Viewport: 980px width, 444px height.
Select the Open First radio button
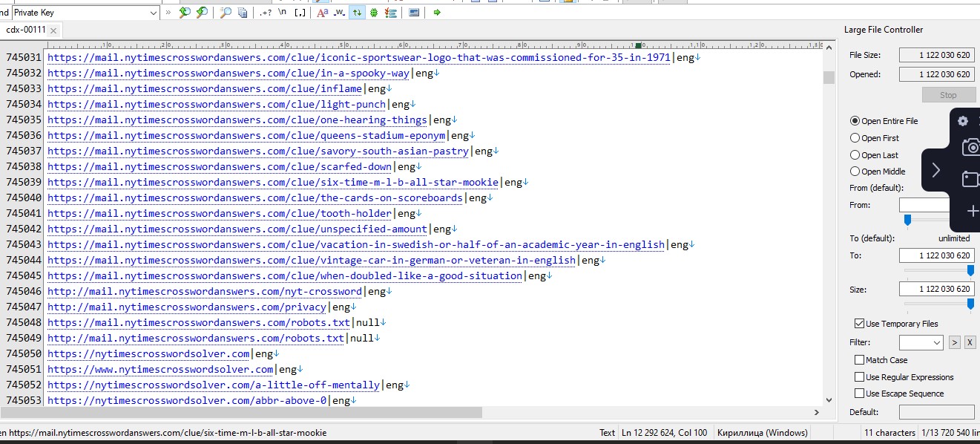[855, 138]
